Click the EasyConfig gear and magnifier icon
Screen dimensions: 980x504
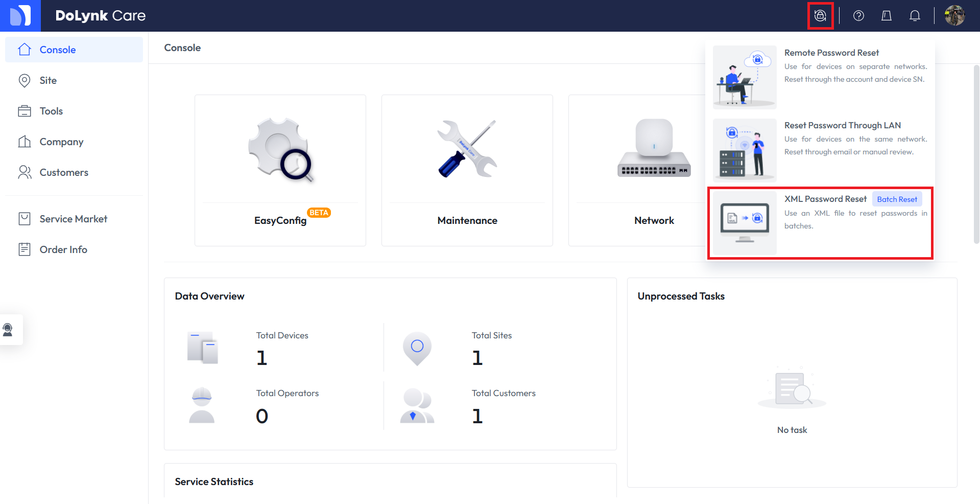pyautogui.click(x=280, y=149)
